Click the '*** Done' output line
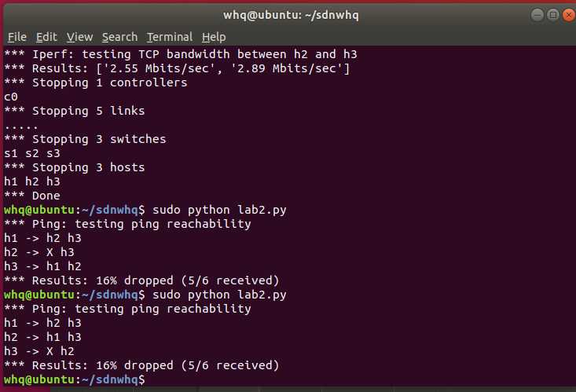The width and height of the screenshot is (576, 392). click(32, 196)
